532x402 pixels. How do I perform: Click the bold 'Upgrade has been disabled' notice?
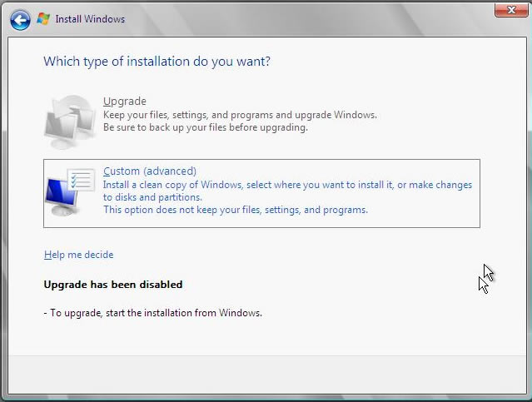pos(112,285)
